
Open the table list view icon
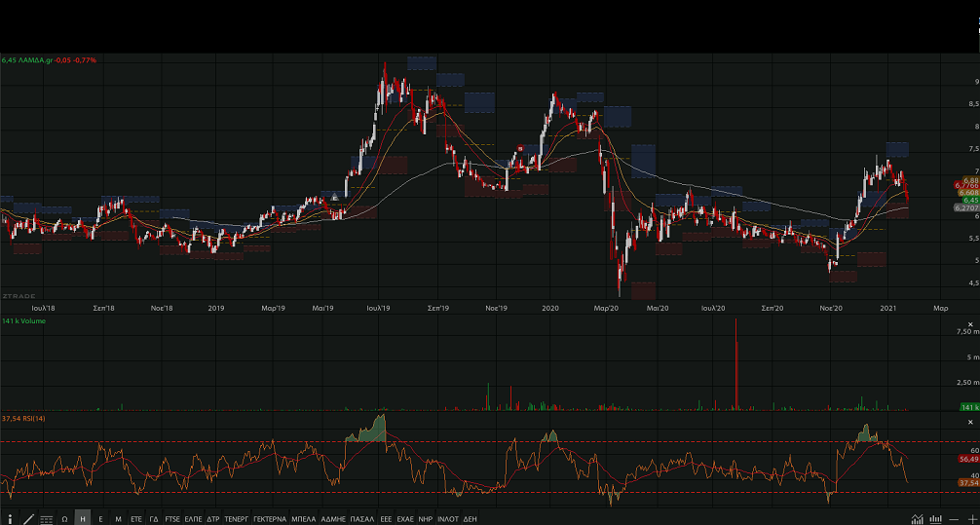(x=46, y=519)
